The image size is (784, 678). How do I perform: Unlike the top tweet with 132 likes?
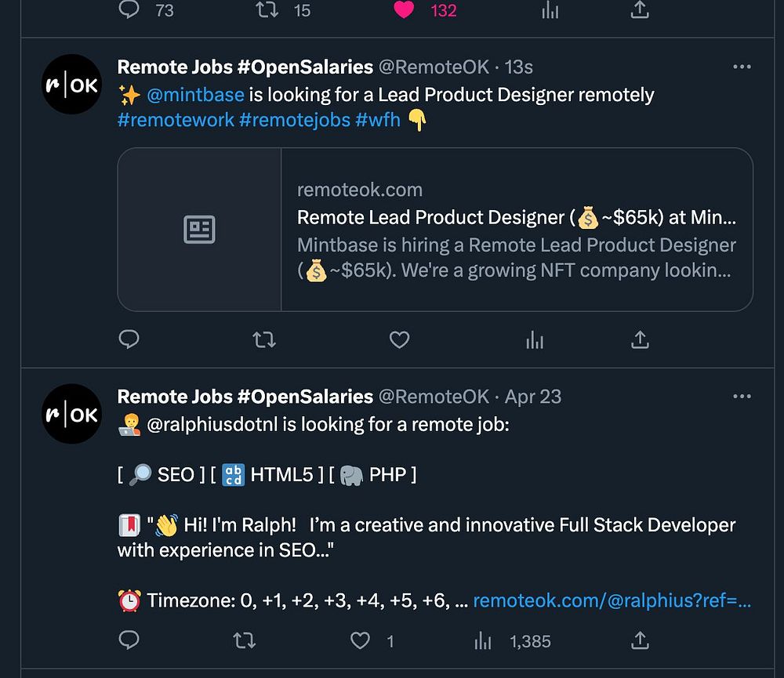[404, 10]
